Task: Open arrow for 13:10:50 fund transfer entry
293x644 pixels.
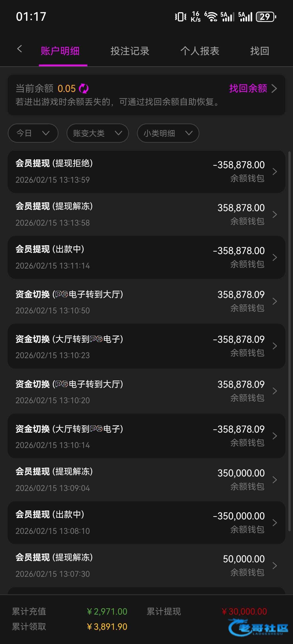Action: click(275, 301)
